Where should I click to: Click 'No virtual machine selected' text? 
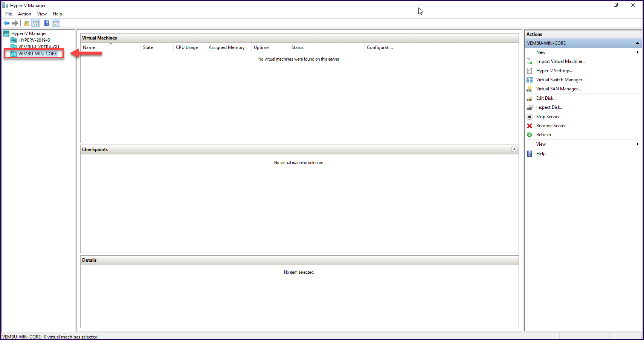[299, 163]
